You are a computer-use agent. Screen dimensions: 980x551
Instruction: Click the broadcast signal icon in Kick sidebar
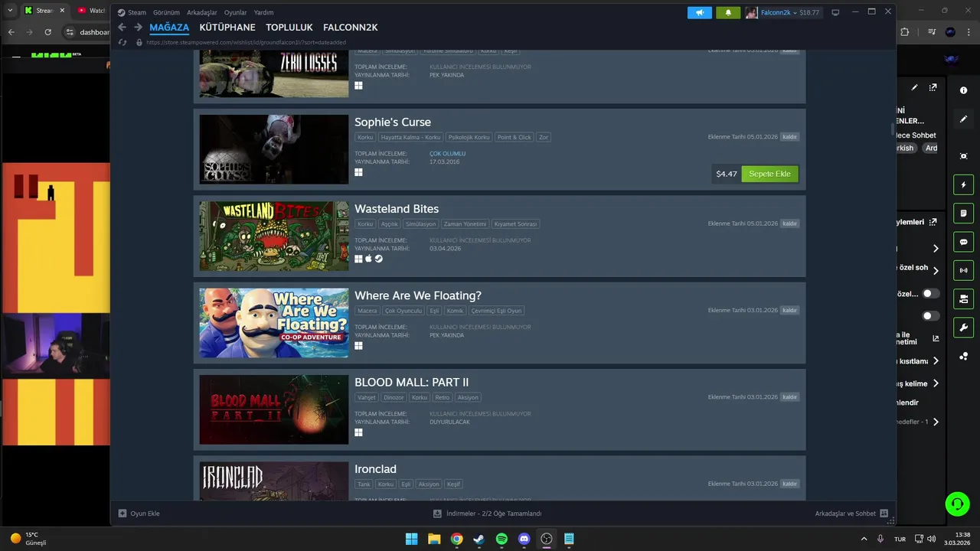pyautogui.click(x=963, y=270)
